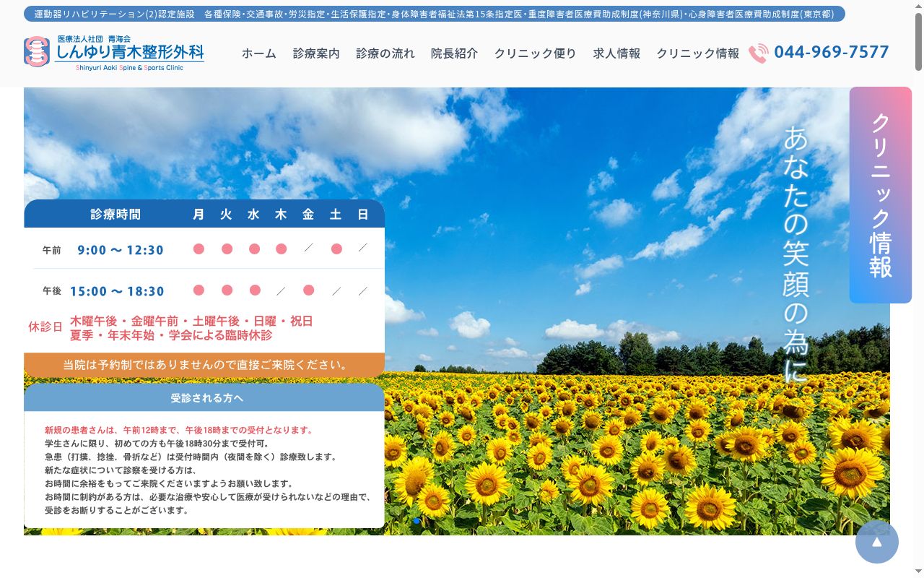Click the あなたの笑顔の為に vertical slogan
The image size is (924, 578).
pyautogui.click(x=796, y=254)
